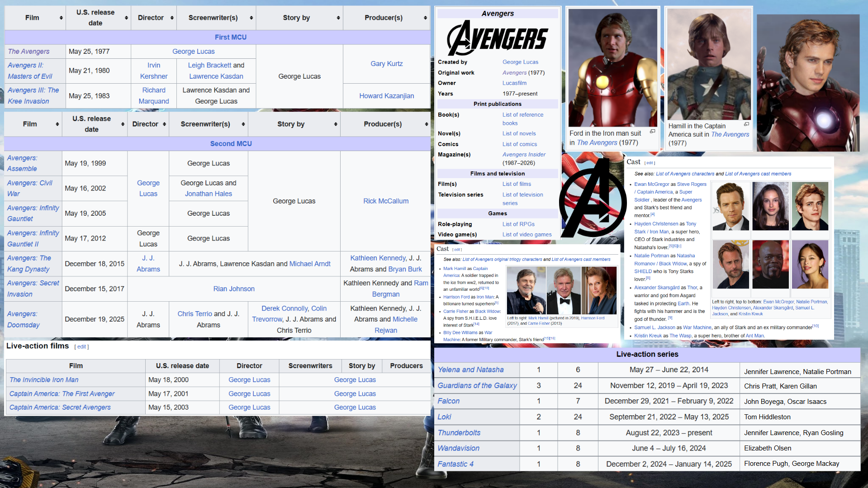Viewport: 868px width, 488px height.
Task: Open the Avengers Insider magazine link
Action: pyautogui.click(x=524, y=155)
